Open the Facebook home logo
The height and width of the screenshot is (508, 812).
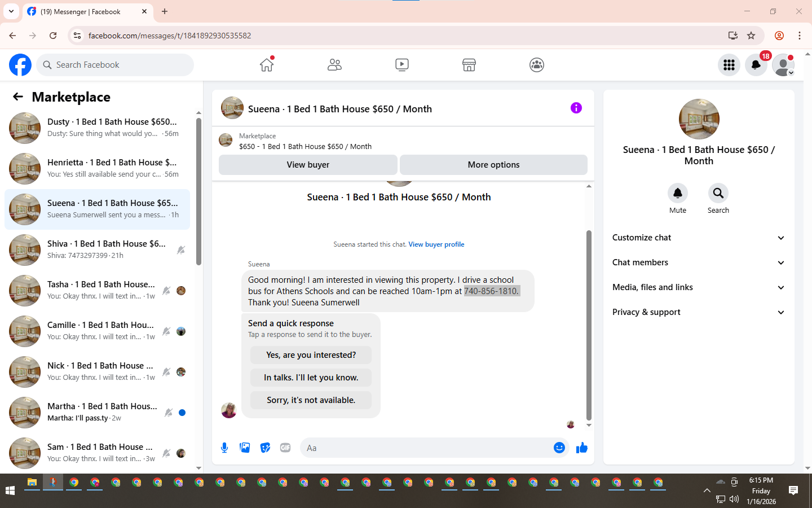click(x=20, y=65)
